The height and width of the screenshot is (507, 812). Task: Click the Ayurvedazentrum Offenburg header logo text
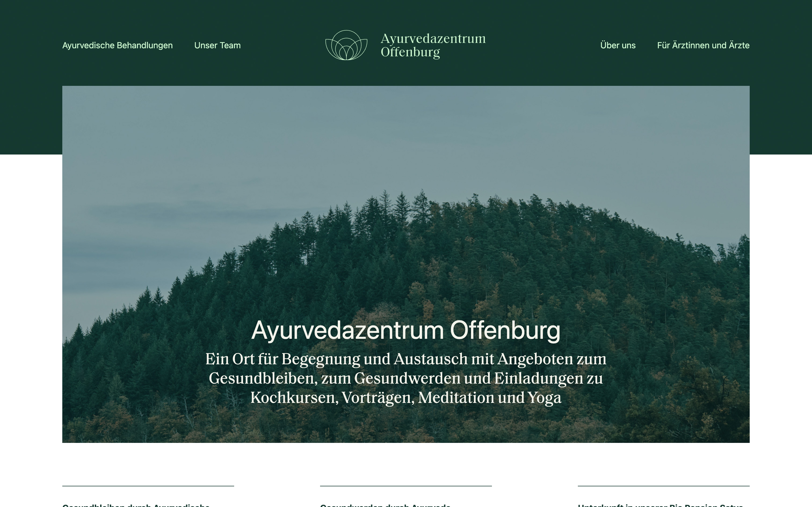(433, 45)
